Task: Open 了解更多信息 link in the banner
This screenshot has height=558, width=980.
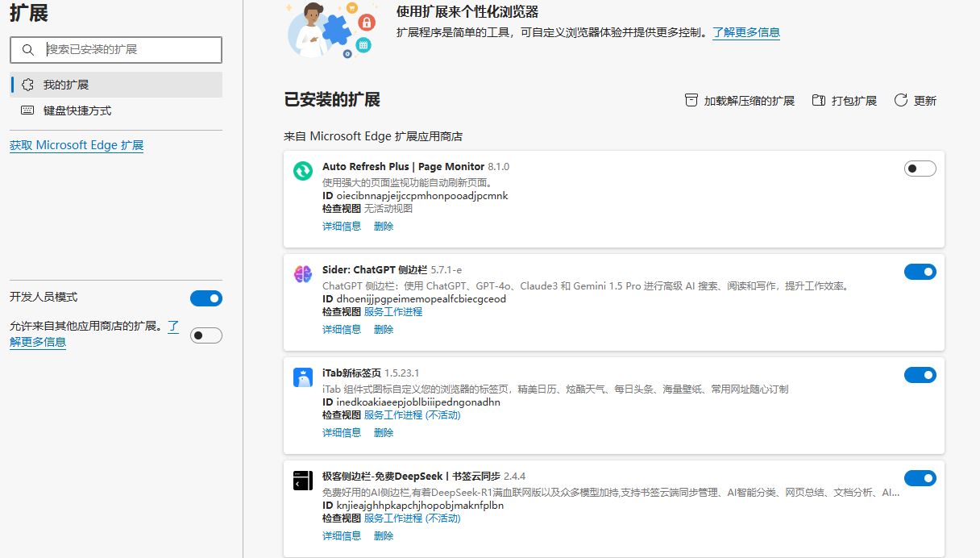Action: click(x=746, y=33)
